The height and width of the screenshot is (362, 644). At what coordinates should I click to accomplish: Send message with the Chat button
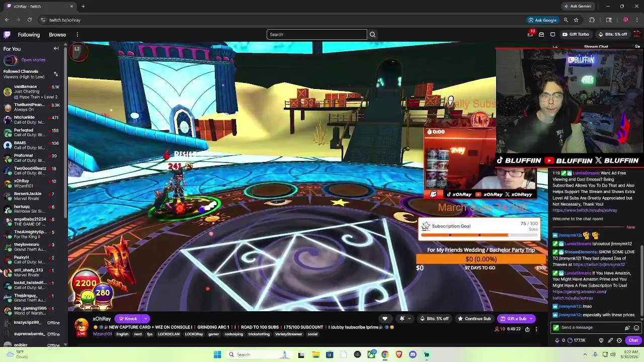pos(633,340)
